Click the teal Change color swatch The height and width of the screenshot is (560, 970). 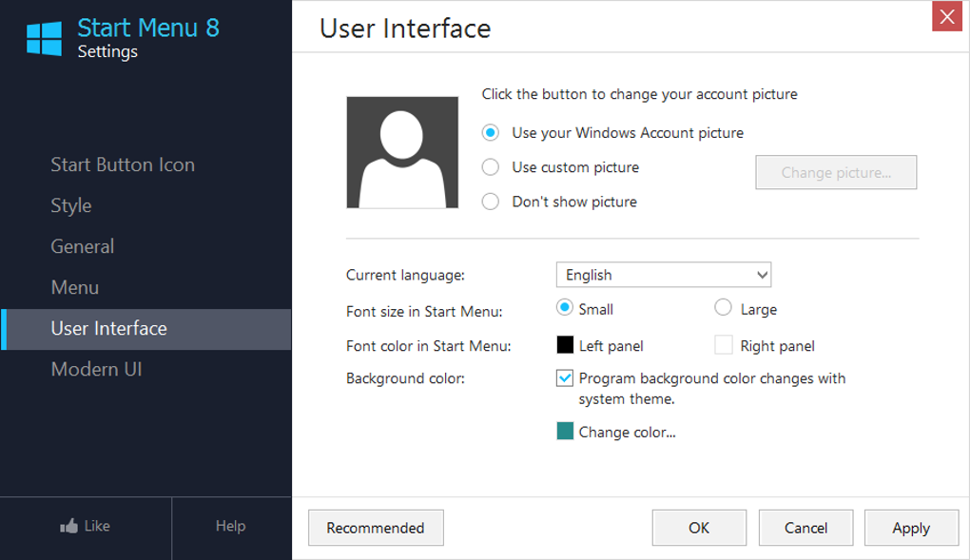[565, 432]
